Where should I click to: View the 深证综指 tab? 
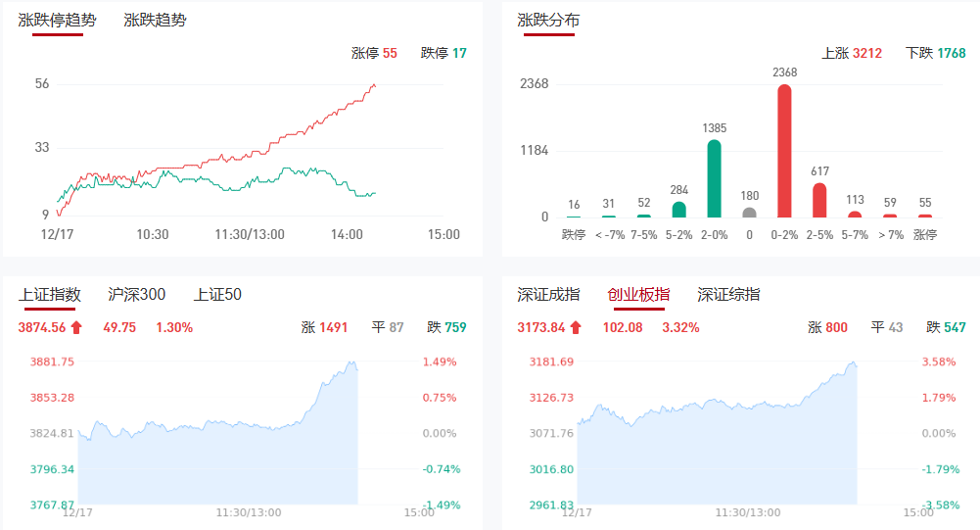pyautogui.click(x=728, y=294)
